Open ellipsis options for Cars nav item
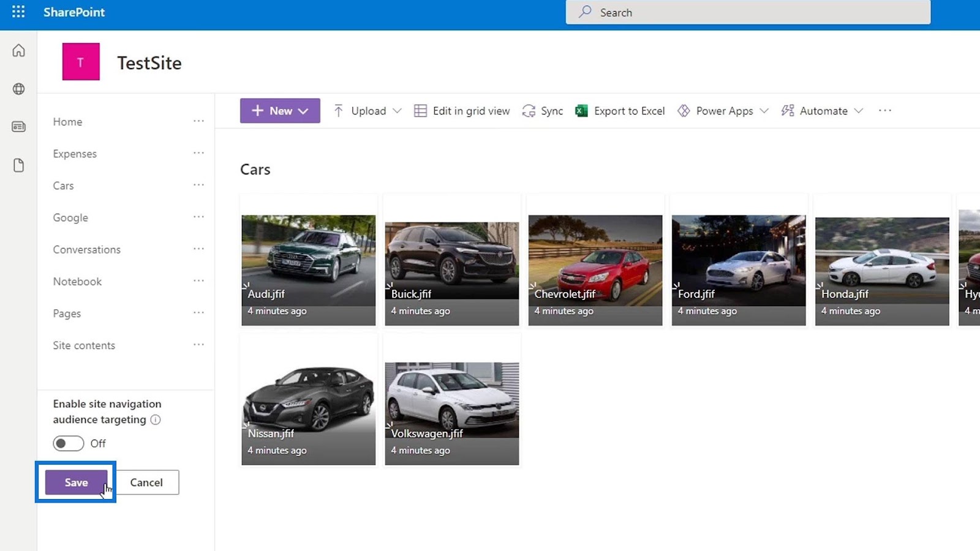 (198, 185)
